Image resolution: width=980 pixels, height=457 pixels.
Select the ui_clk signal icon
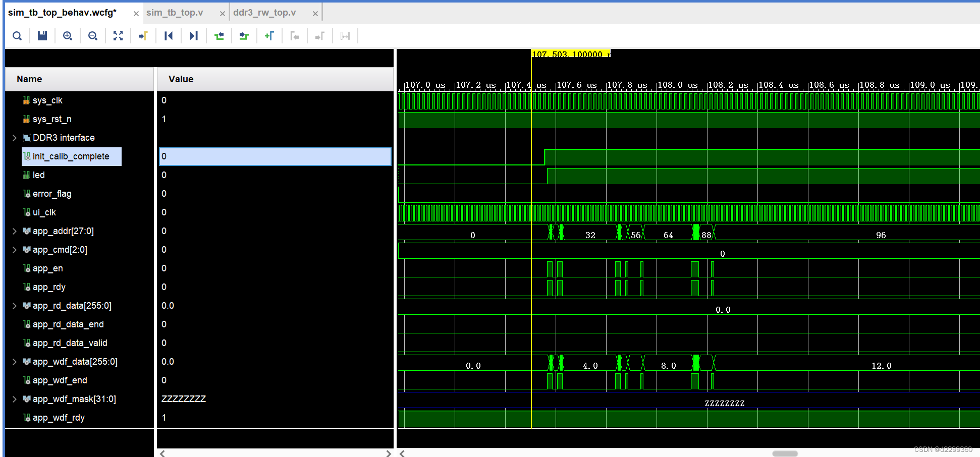pyautogui.click(x=26, y=212)
